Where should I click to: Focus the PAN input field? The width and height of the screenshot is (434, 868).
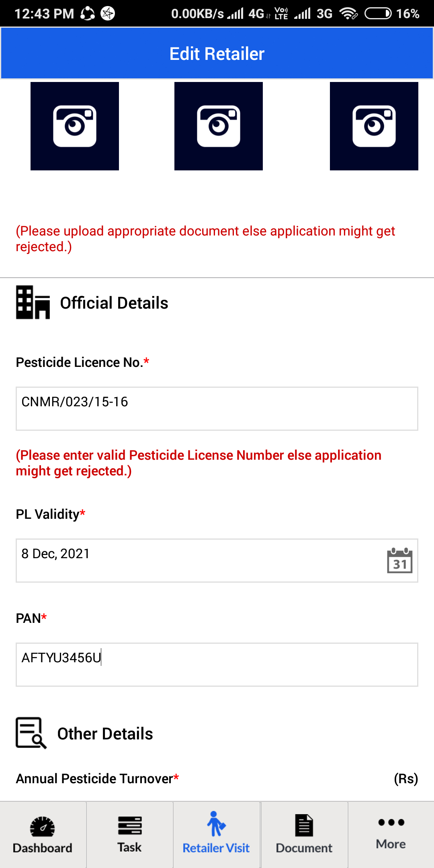217,665
